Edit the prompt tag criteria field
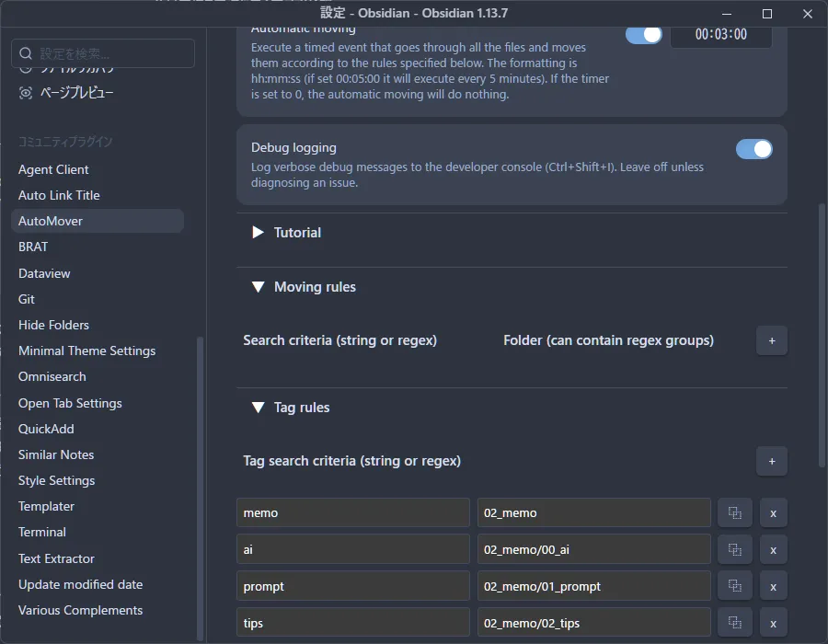This screenshot has width=828, height=644. (x=352, y=586)
